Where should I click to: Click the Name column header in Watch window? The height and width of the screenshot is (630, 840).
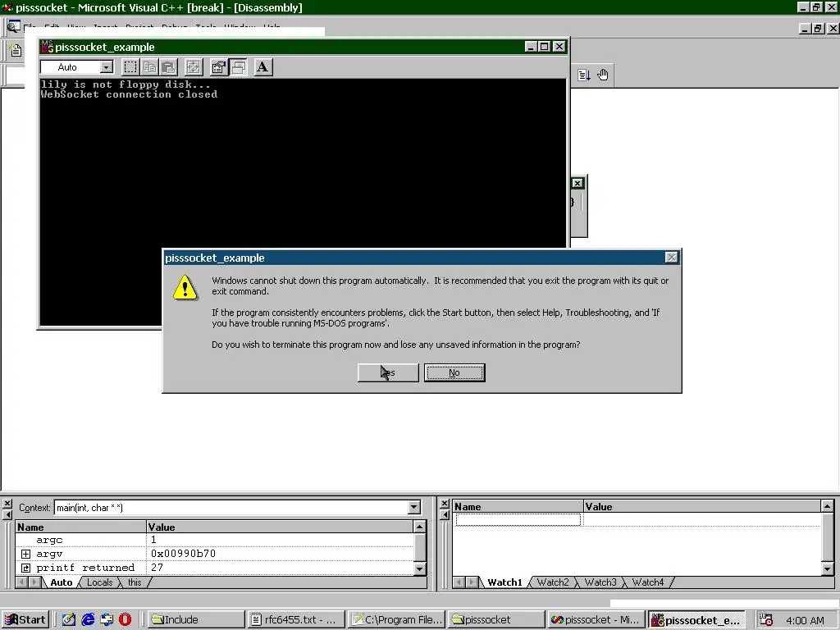click(518, 506)
